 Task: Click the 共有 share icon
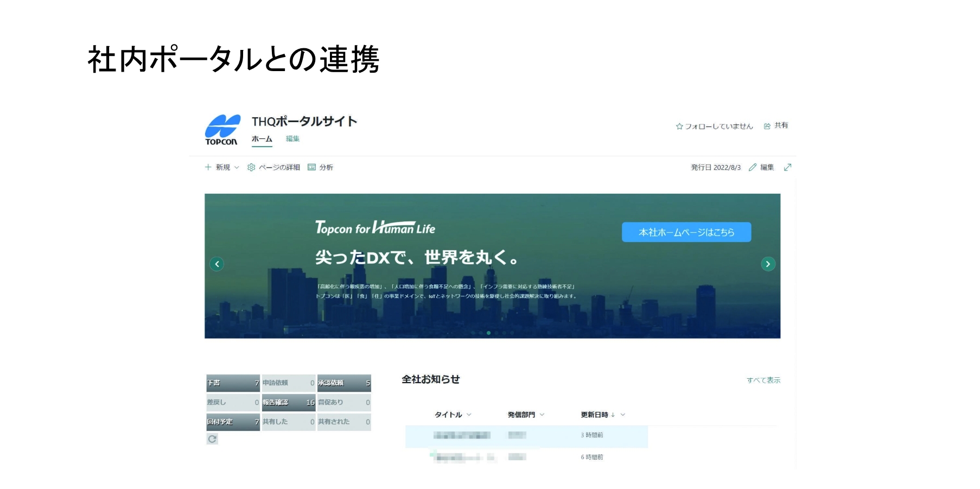point(767,126)
